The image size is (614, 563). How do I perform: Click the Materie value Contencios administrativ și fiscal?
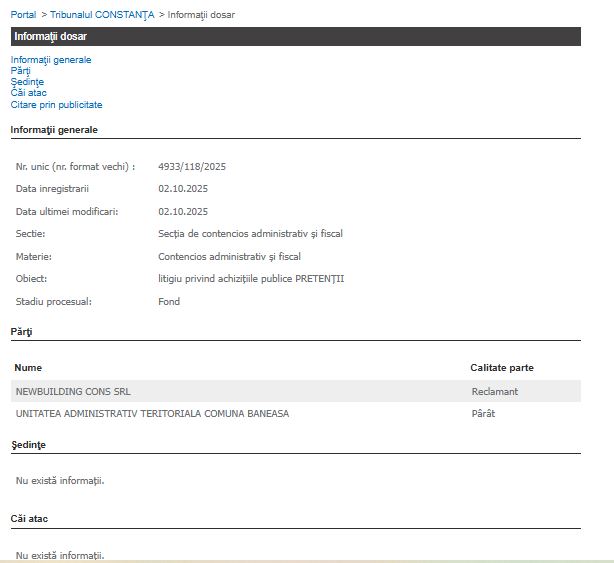point(229,257)
